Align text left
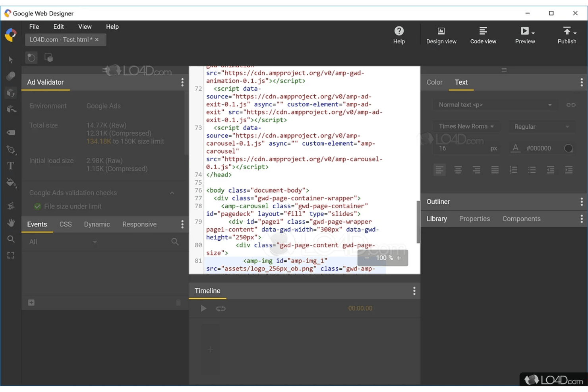The image size is (588, 392). [x=439, y=170]
